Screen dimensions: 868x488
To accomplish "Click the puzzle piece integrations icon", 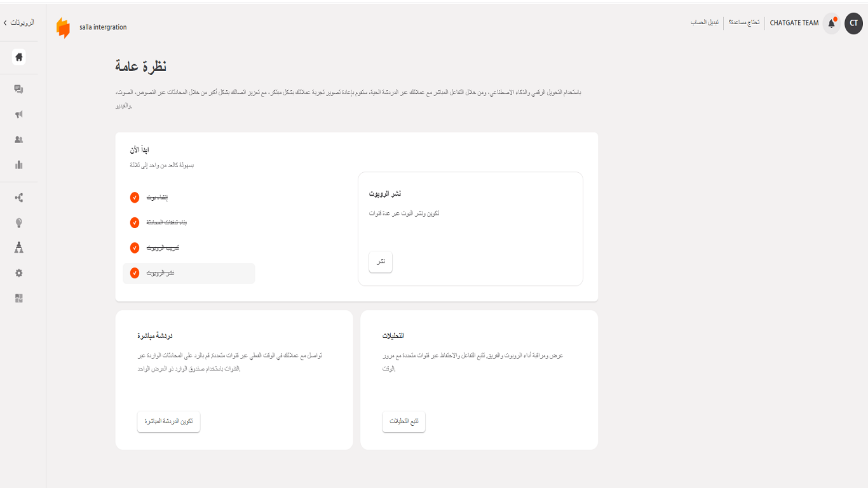I will 19,298.
